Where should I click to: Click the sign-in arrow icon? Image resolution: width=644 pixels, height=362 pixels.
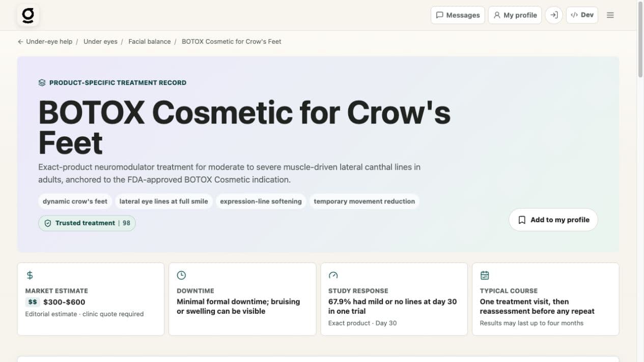554,15
